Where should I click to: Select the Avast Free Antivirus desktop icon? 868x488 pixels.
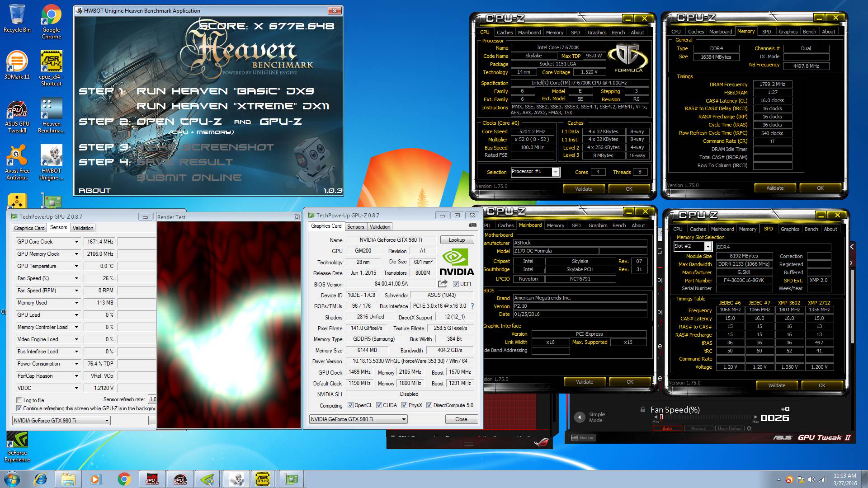[x=17, y=163]
